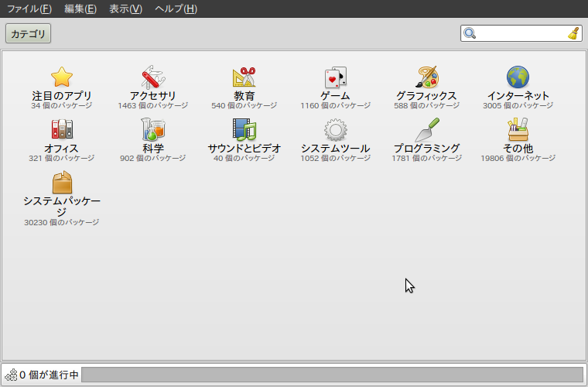Viewport: 588px width, 387px height.
Task: Select the オフィス category label
Action: pos(61,149)
